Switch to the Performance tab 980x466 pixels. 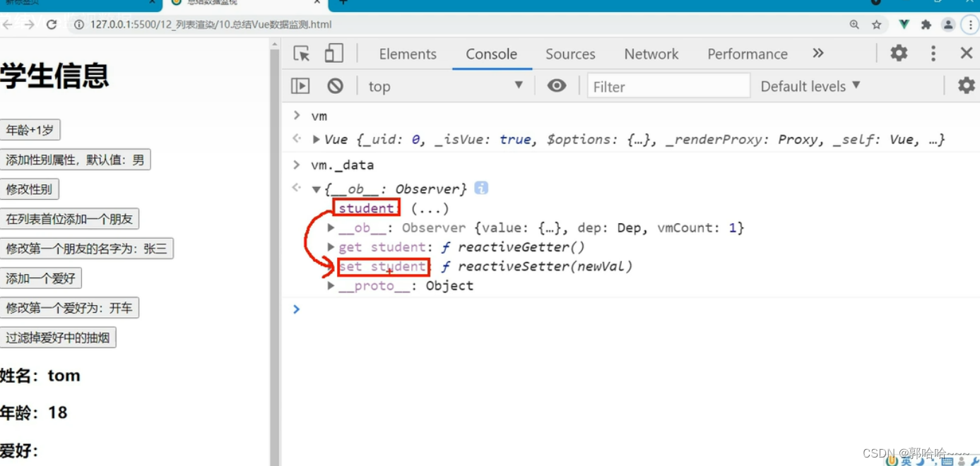748,54
